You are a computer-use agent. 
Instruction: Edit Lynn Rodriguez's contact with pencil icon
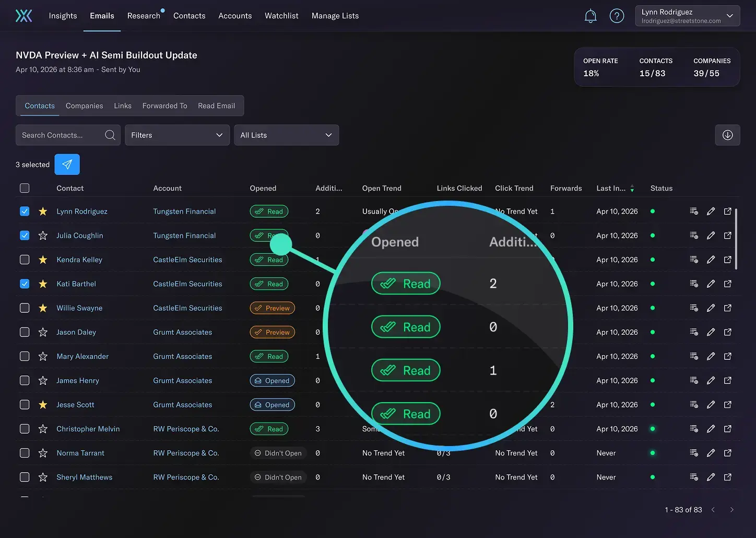coord(711,212)
